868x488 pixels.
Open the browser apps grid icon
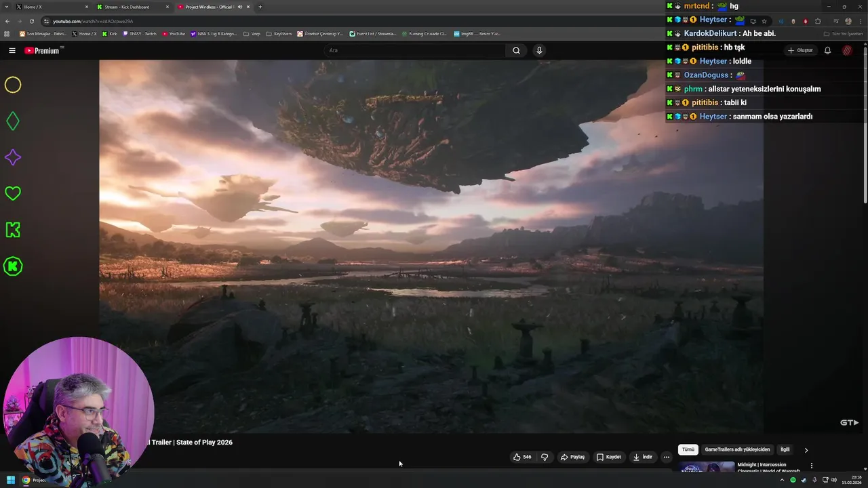7,33
